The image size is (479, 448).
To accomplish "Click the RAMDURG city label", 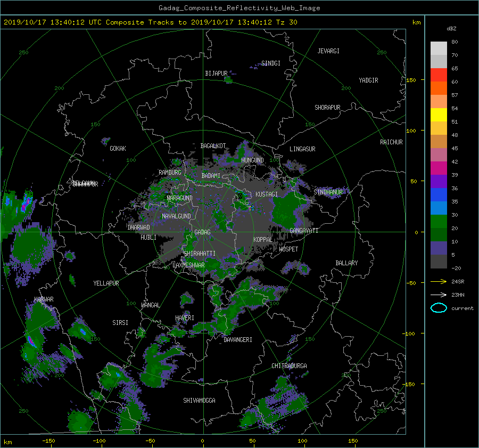I will (x=170, y=173).
